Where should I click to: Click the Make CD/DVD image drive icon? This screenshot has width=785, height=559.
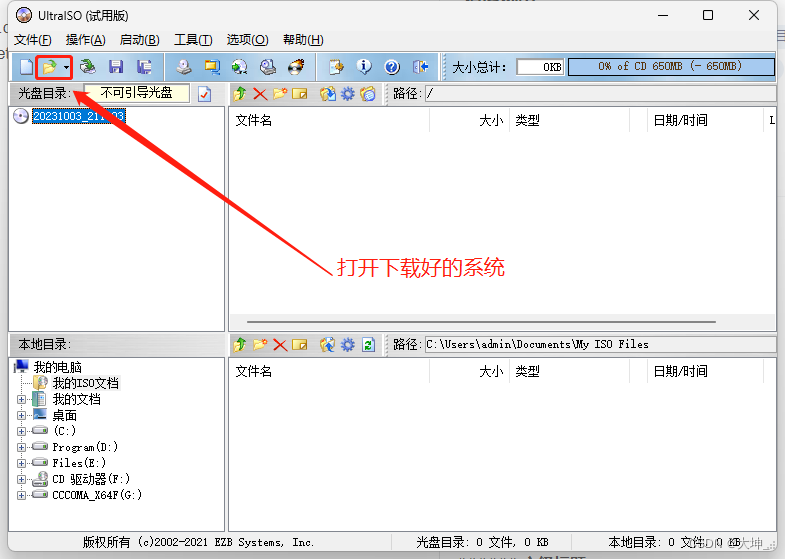(184, 67)
